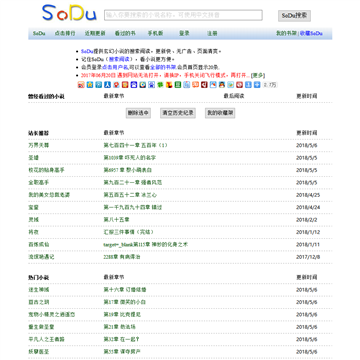360x360 pixels.
Task: Open the novel 灵域
Action: (33, 220)
